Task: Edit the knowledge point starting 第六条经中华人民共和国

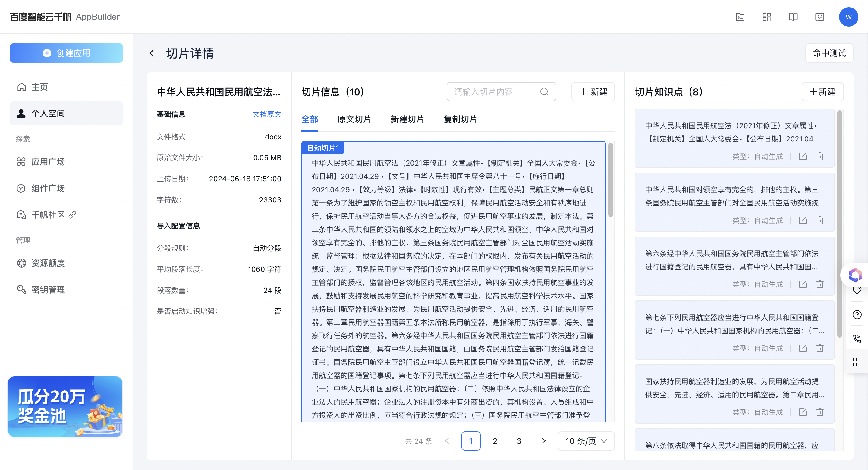Action: click(803, 284)
